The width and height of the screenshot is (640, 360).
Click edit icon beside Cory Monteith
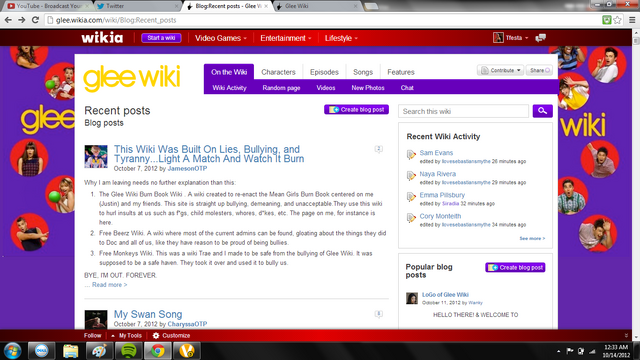[x=411, y=218]
